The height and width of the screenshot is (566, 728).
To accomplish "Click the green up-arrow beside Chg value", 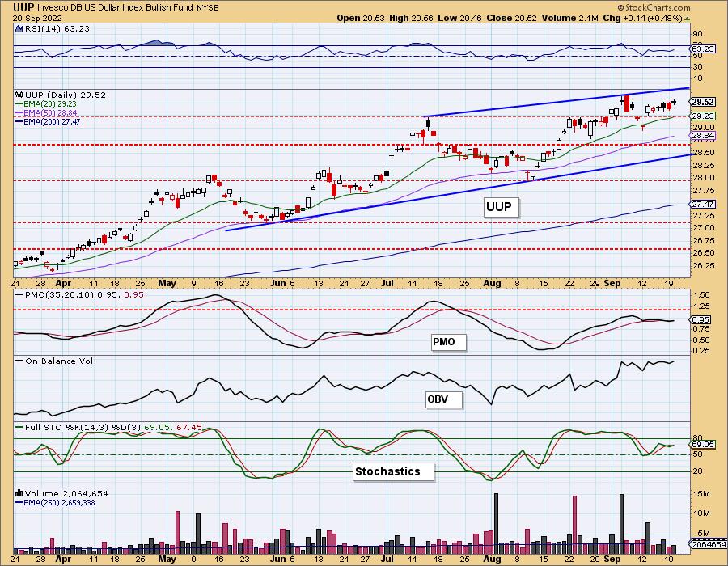I will click(x=687, y=18).
